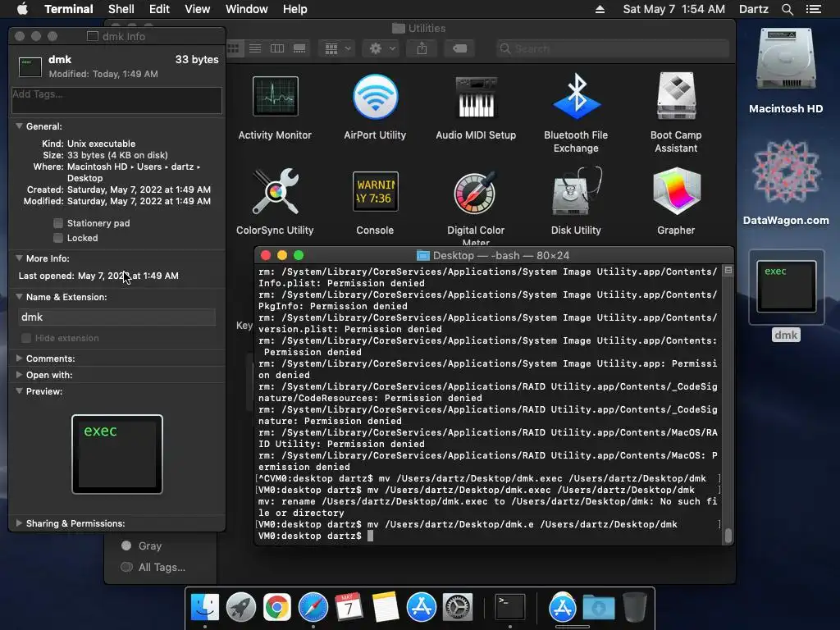This screenshot has height=630, width=840.
Task: Open the Edit menu
Action: click(x=159, y=9)
